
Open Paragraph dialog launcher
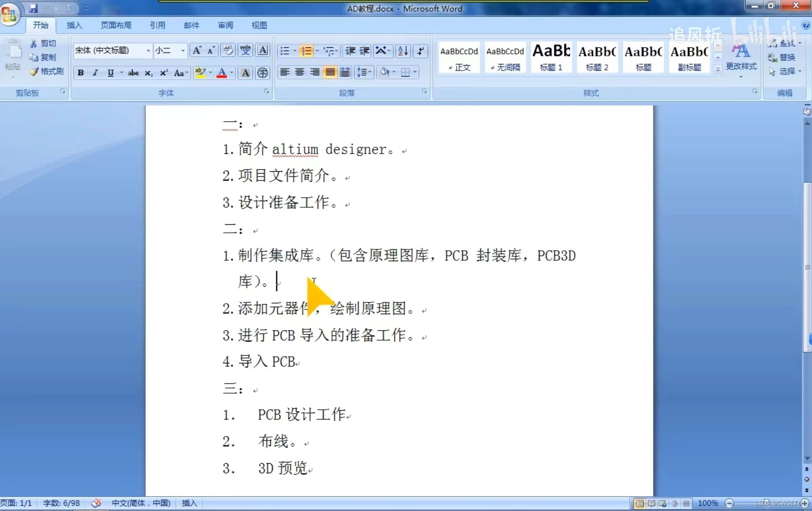425,92
